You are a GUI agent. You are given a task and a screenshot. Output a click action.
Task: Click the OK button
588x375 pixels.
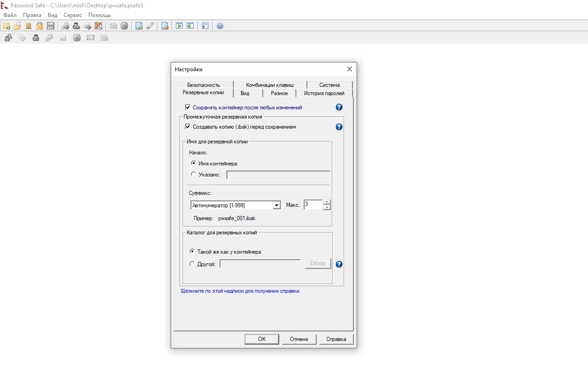point(262,339)
